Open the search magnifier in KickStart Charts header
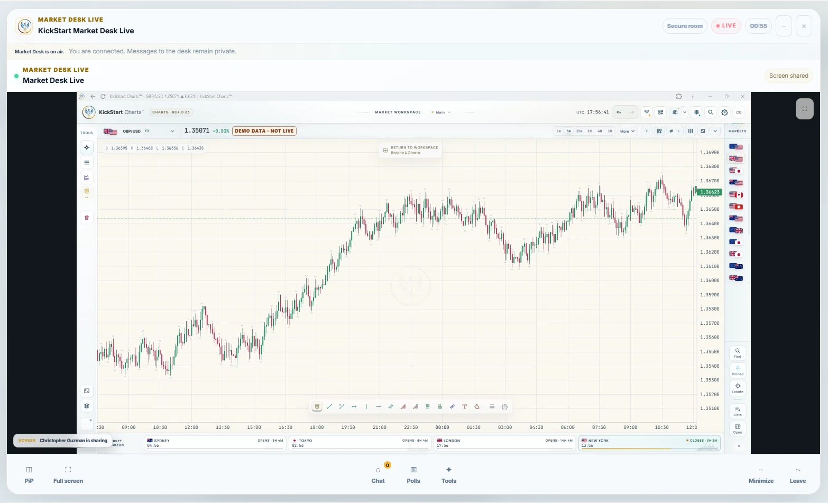Viewport: 828px width, 504px height. [711, 113]
